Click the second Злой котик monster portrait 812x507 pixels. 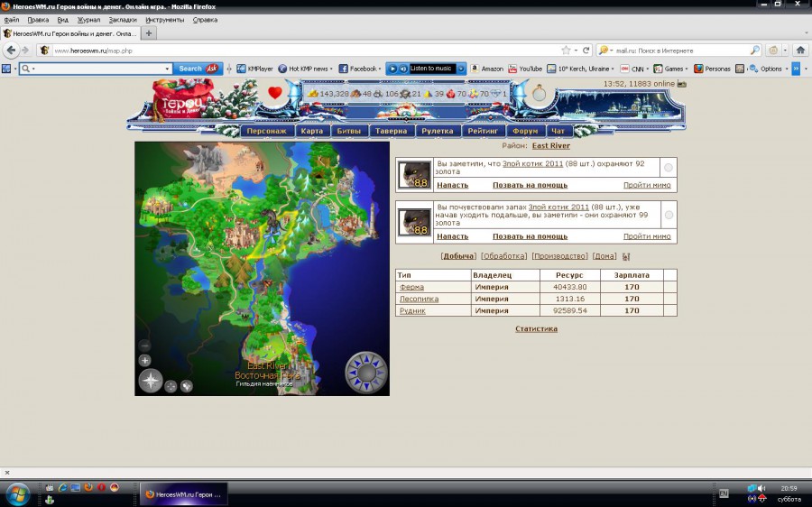tap(414, 222)
